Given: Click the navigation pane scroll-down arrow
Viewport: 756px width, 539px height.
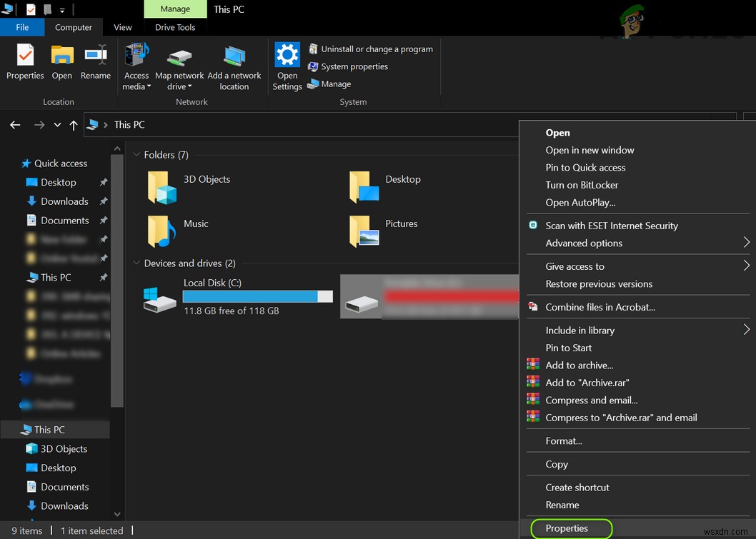Looking at the screenshot, I should (x=117, y=515).
